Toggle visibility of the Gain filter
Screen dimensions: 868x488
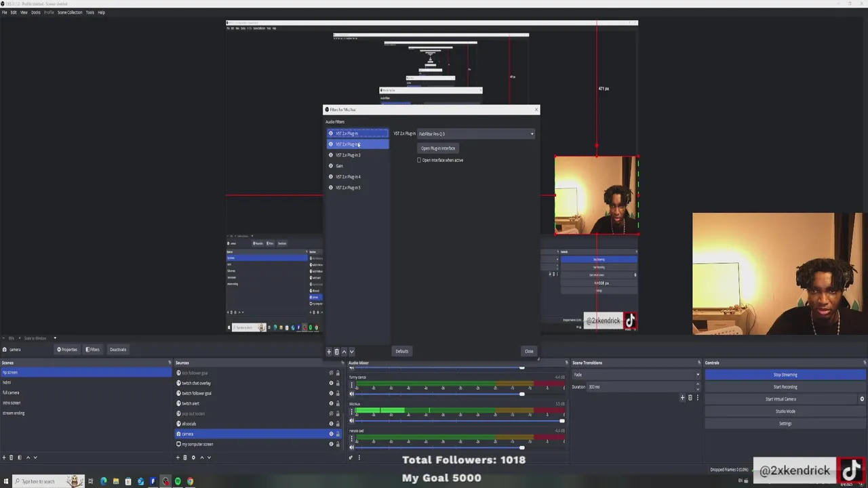coord(331,166)
